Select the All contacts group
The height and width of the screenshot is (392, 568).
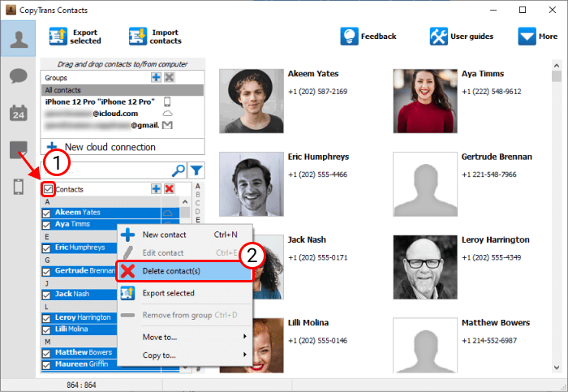[123, 90]
